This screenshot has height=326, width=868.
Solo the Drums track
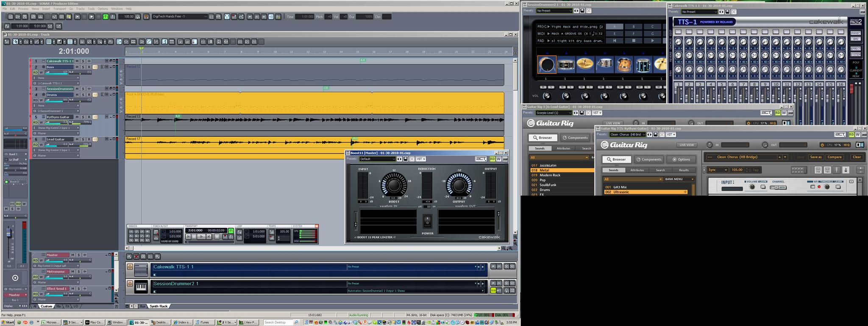click(83, 95)
